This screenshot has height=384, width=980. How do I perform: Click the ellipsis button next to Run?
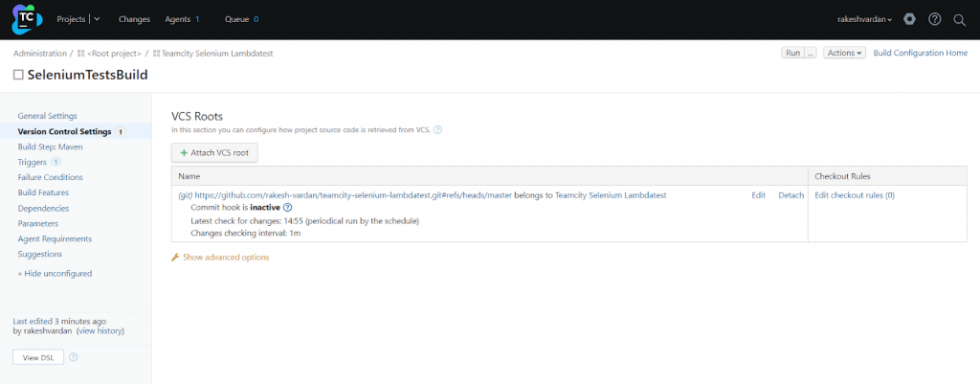point(811,53)
